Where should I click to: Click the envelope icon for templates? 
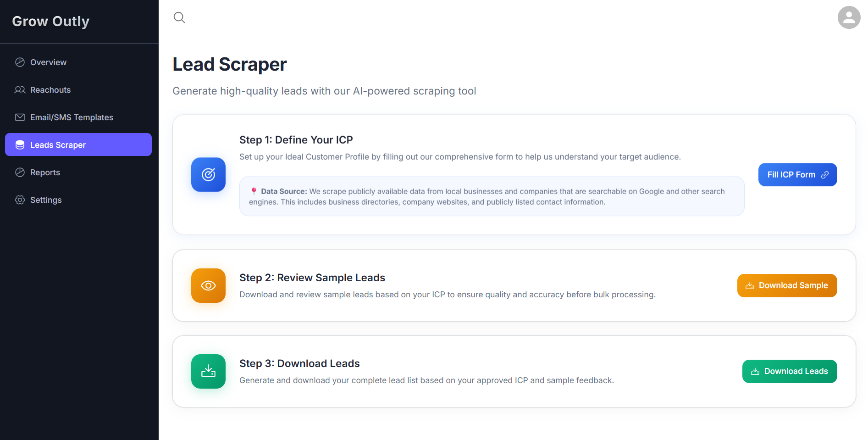(x=20, y=117)
